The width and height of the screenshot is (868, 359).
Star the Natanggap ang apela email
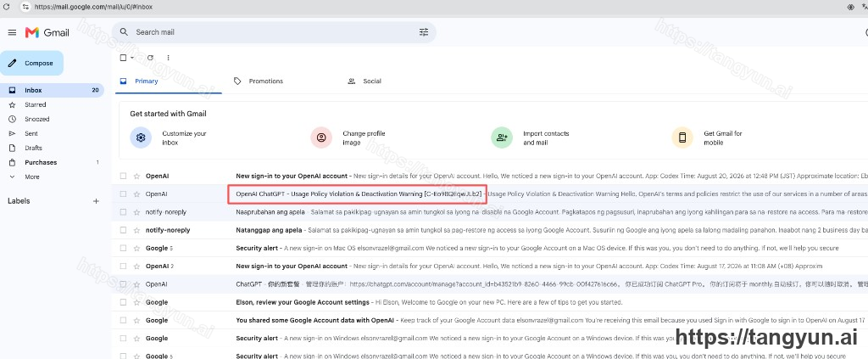[x=136, y=230]
